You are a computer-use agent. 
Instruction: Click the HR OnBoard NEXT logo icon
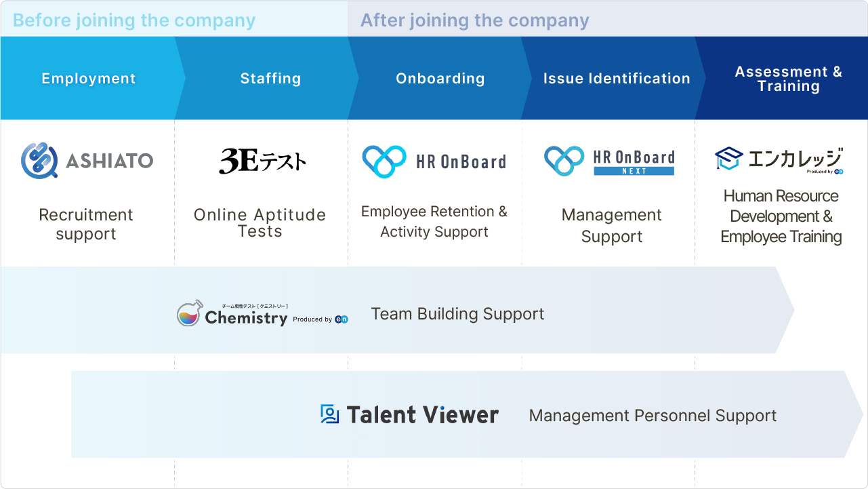coord(564,161)
